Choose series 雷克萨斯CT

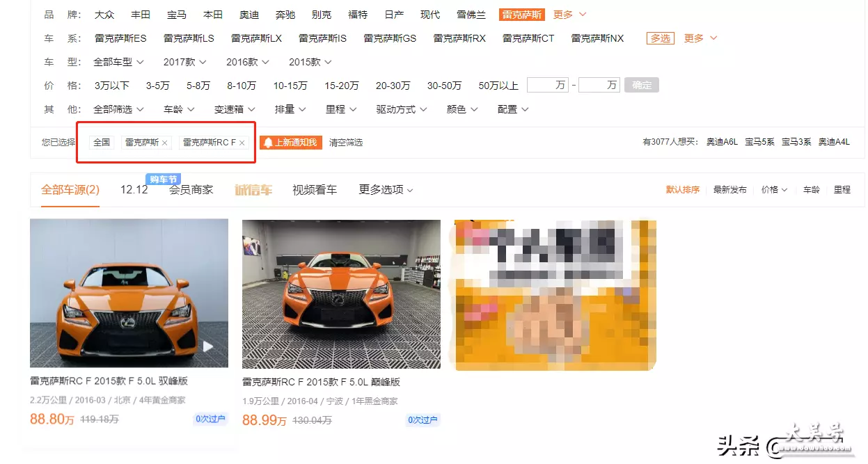(528, 38)
